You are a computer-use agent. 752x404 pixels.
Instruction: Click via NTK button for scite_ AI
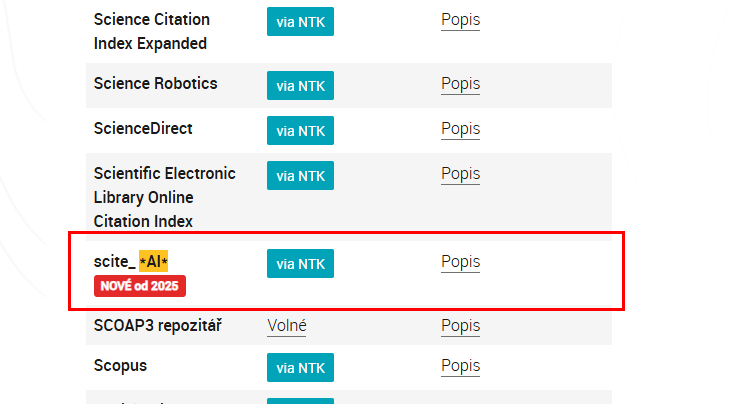[x=300, y=264]
